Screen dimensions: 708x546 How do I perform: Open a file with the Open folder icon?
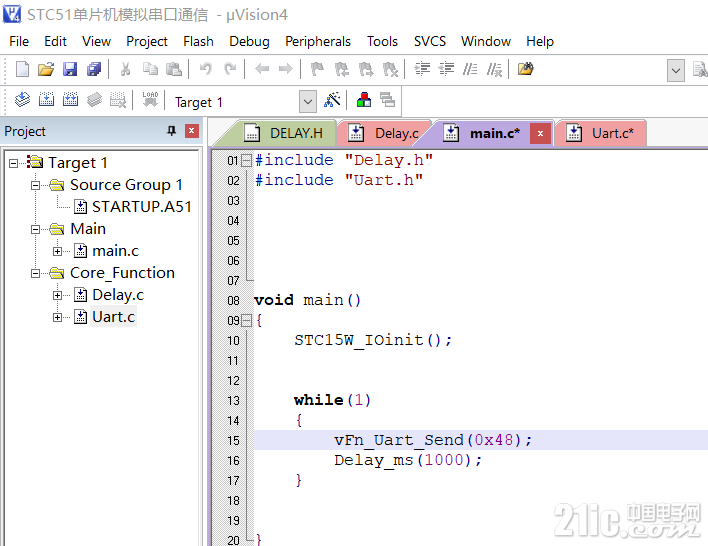coord(46,69)
